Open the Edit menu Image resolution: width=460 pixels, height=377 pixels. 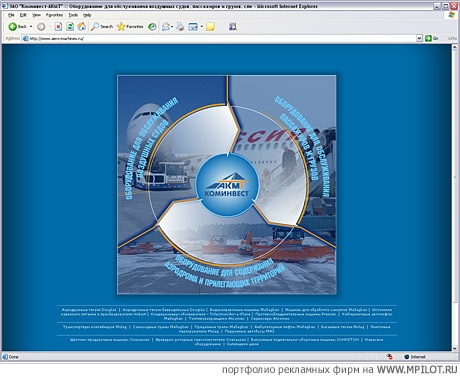point(23,15)
